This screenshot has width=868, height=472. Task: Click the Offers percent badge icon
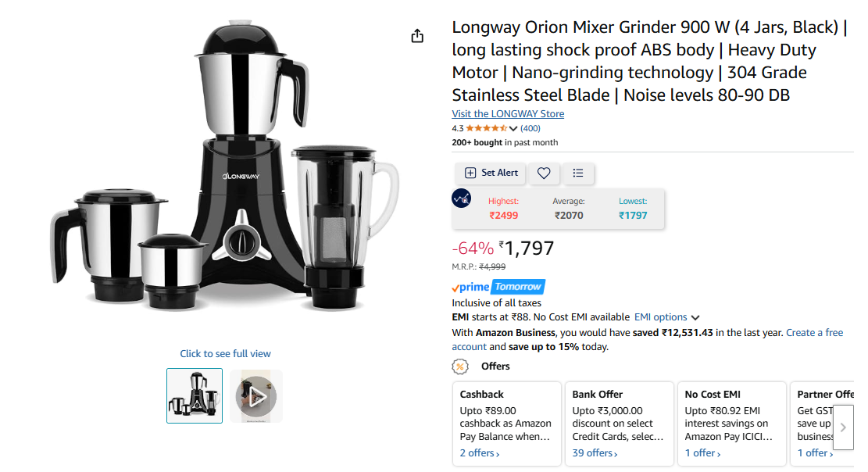tap(460, 367)
